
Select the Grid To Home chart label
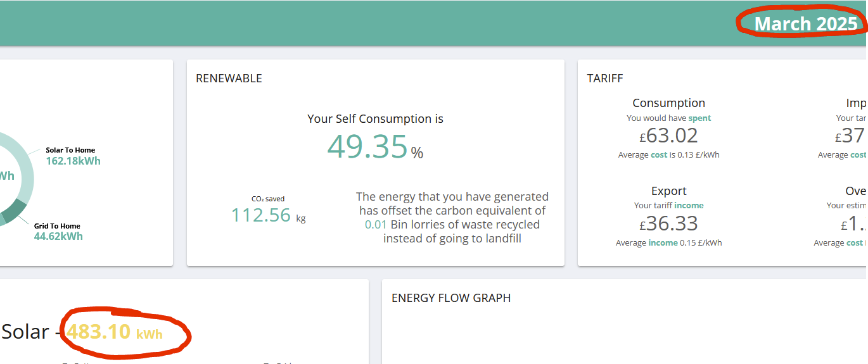pos(57,226)
